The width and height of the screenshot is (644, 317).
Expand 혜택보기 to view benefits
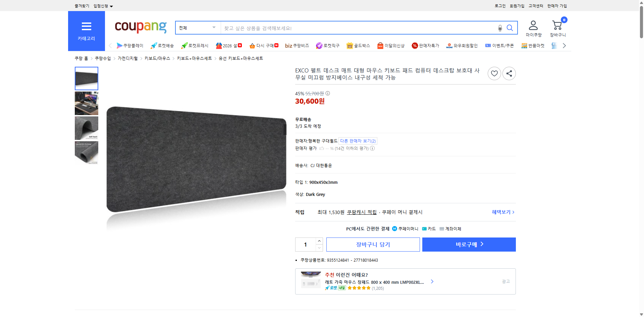[501, 212]
